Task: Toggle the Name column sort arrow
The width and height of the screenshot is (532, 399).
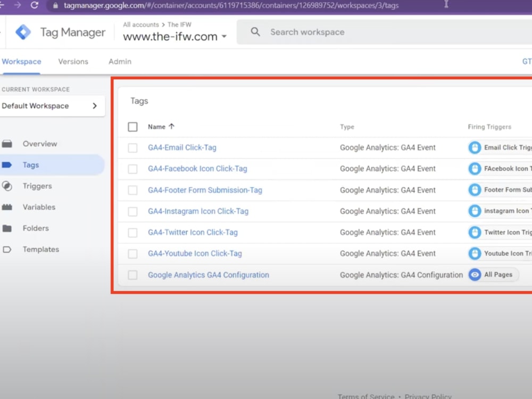Action: [172, 127]
